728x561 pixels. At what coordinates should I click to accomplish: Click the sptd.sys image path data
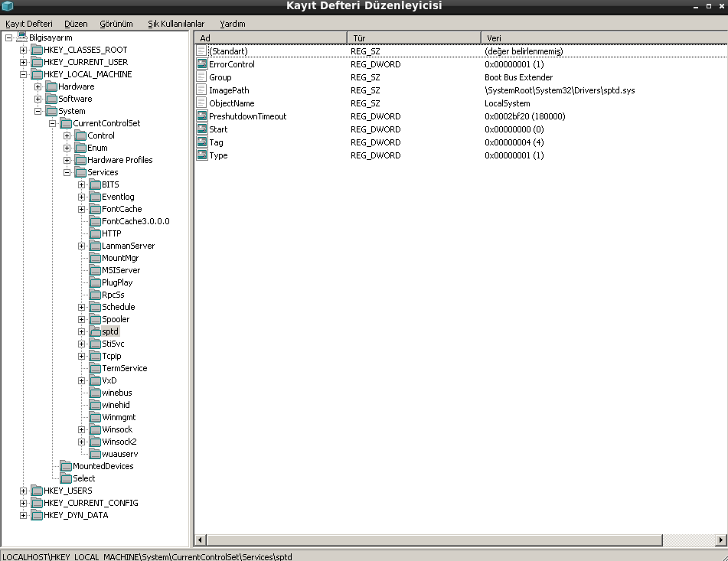(560, 90)
